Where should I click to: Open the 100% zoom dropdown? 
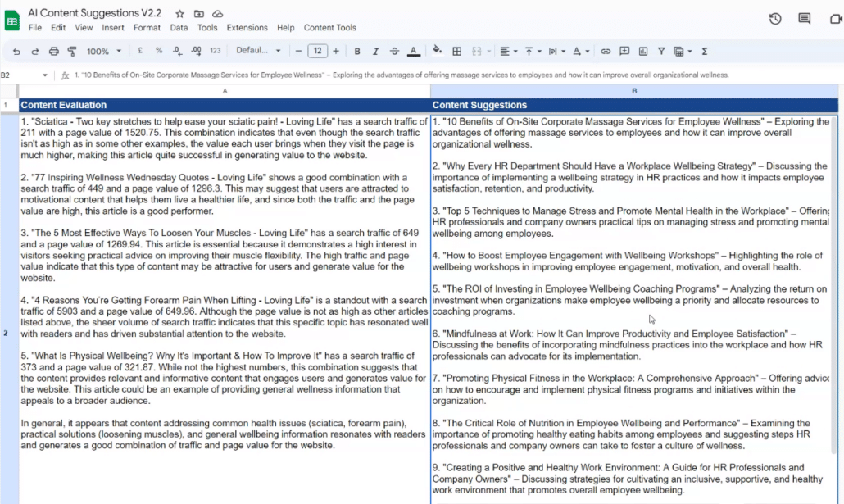(x=104, y=51)
